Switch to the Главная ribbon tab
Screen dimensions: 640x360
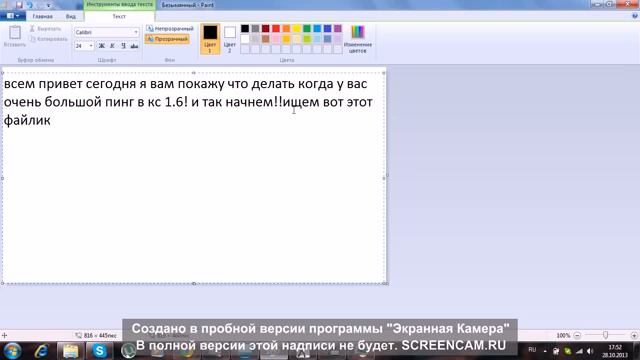point(42,16)
